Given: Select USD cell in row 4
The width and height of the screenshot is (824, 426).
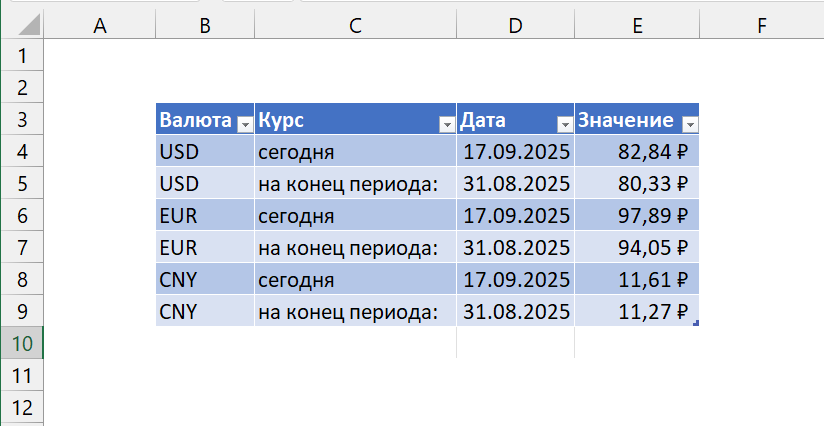Looking at the screenshot, I should point(205,151).
